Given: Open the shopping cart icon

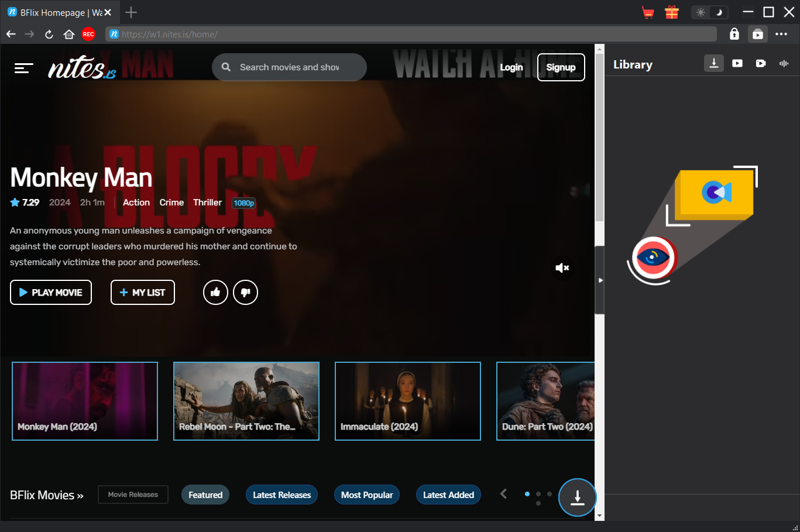Looking at the screenshot, I should 648,12.
